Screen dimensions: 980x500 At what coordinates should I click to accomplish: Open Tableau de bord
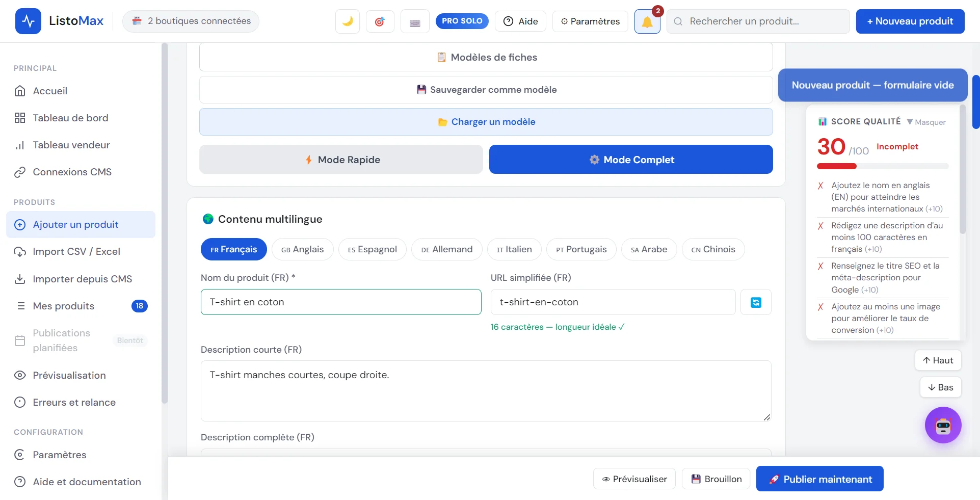point(81,118)
